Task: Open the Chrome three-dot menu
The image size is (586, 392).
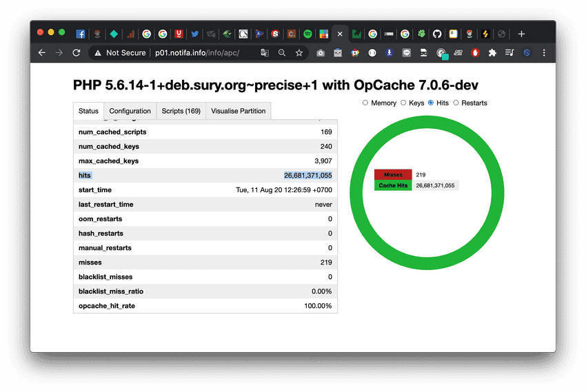Action: click(544, 53)
